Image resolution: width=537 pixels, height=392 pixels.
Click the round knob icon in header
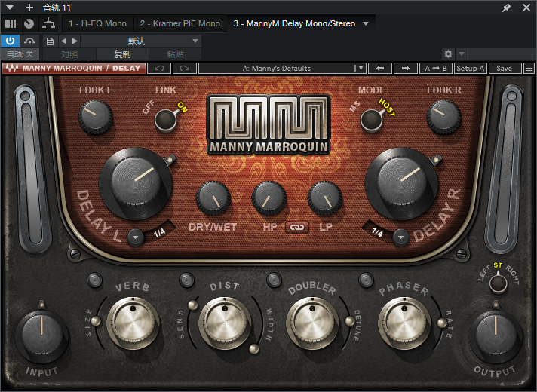pyautogui.click(x=29, y=23)
